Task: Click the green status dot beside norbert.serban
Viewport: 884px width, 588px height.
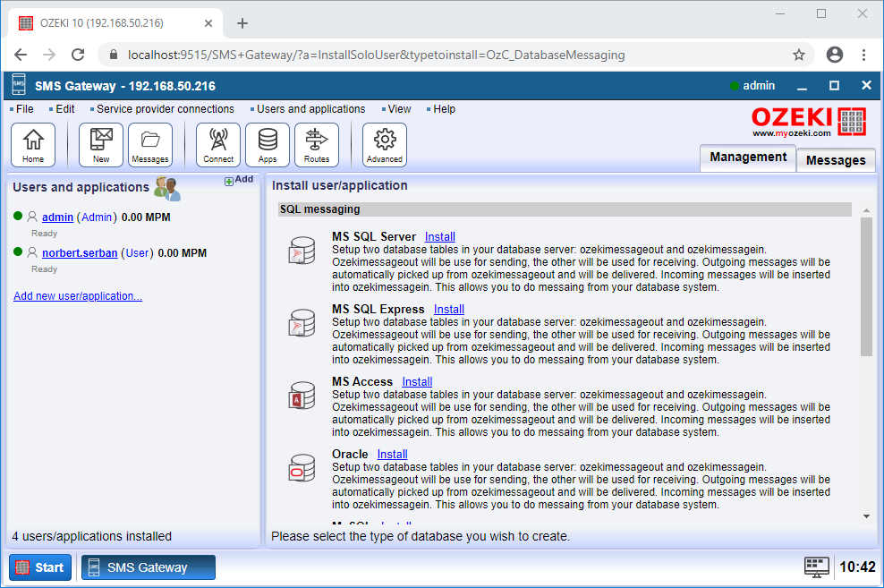Action: coord(18,252)
